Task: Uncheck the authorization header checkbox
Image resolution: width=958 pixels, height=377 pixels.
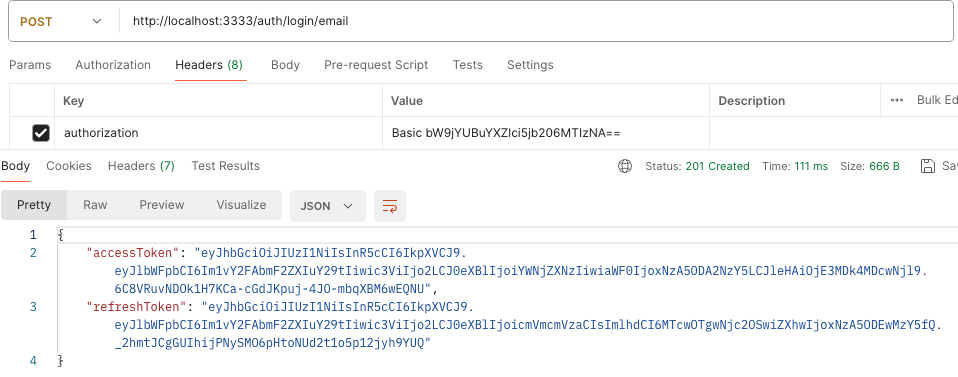Action: 40,133
